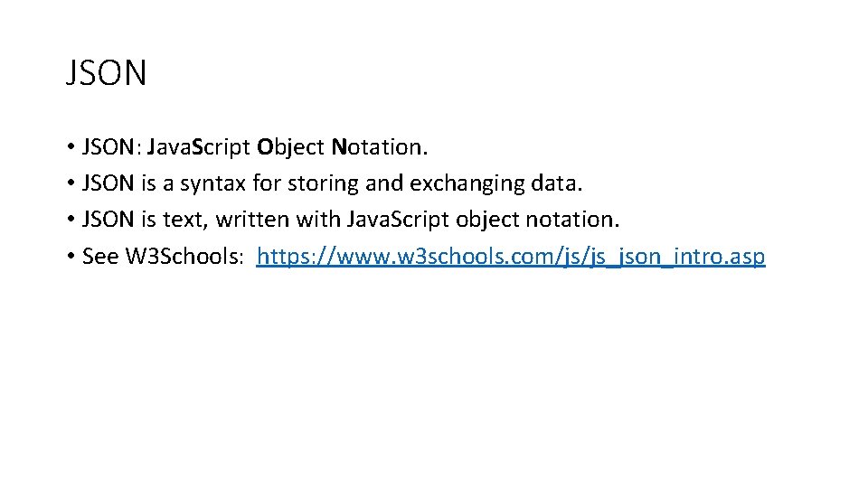868x488 pixels.
Task: Click the word "written" in third bullet
Action: click(252, 220)
